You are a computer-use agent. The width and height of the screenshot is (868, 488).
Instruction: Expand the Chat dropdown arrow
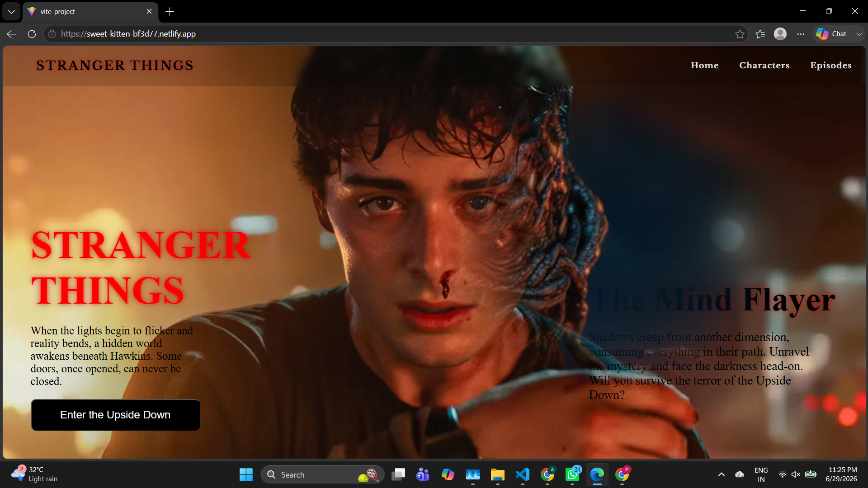(x=859, y=34)
